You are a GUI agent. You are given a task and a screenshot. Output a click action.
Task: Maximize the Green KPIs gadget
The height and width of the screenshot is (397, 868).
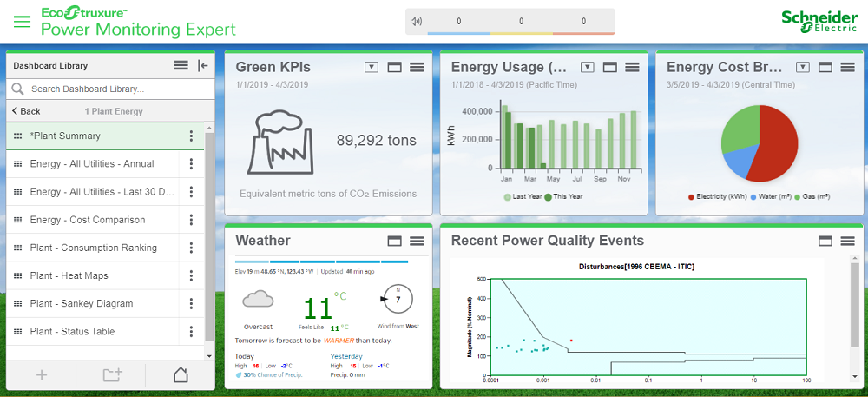[x=394, y=68]
